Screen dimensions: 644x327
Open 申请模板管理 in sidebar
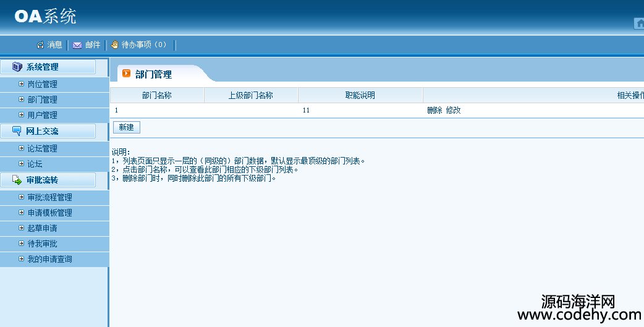tap(49, 213)
